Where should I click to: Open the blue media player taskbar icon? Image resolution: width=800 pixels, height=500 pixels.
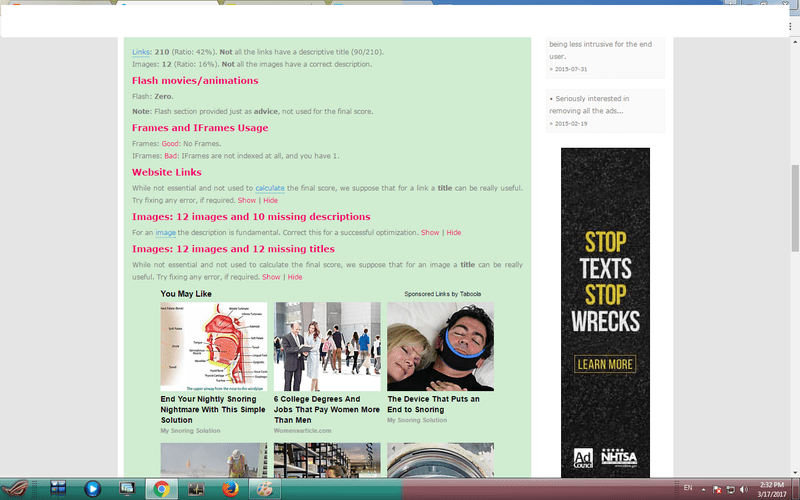tap(92, 489)
